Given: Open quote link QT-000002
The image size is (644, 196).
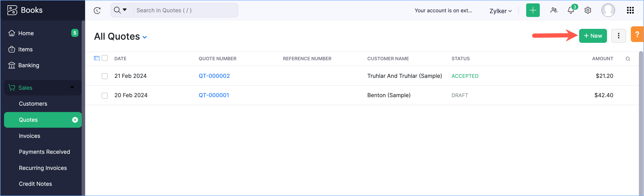Looking at the screenshot, I should point(214,76).
